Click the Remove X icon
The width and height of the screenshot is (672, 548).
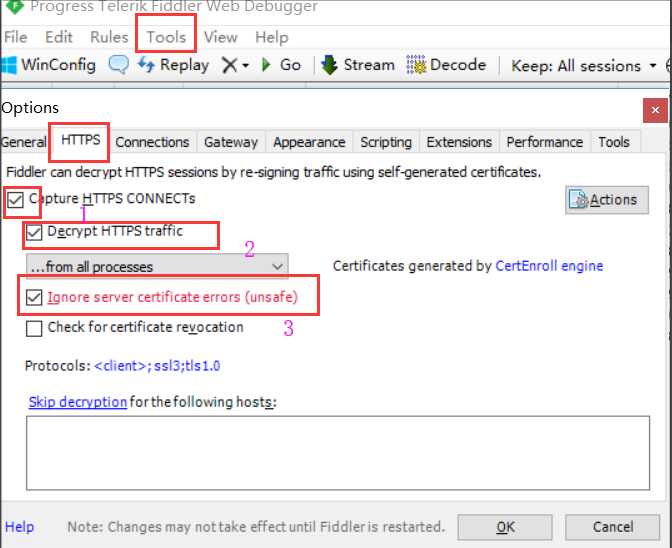229,66
